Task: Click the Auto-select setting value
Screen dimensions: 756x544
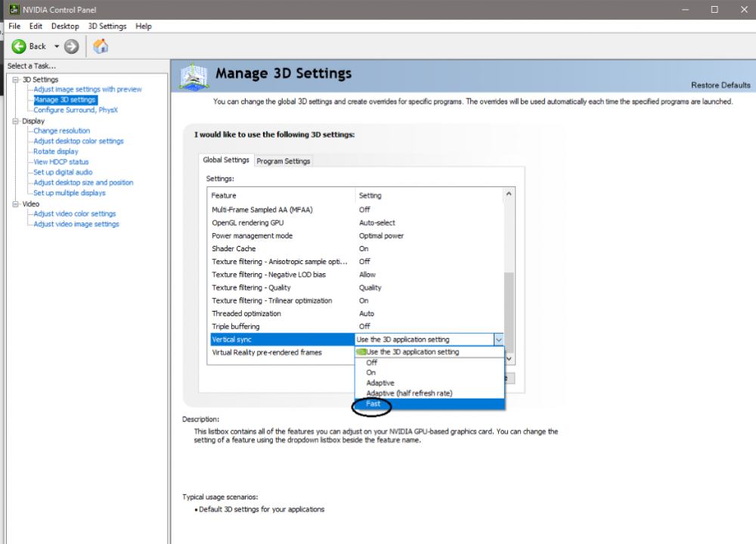Action: tap(377, 223)
